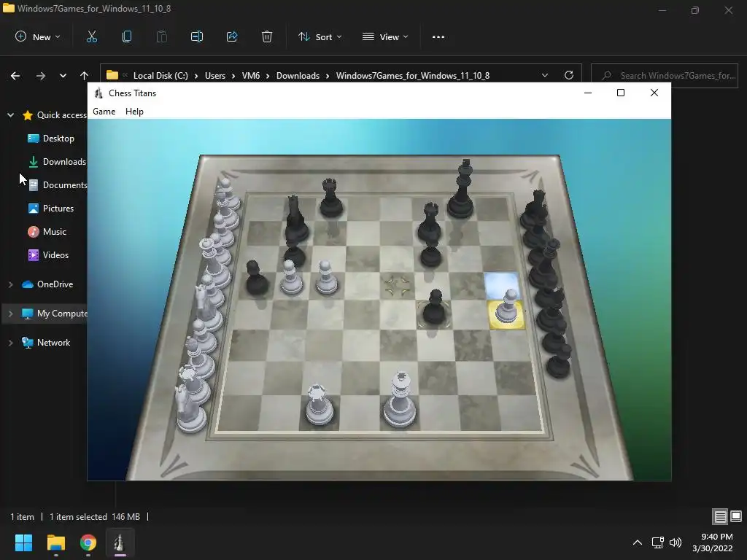Go back with the Explorer back arrow
The width and height of the screenshot is (747, 560).
tap(15, 75)
